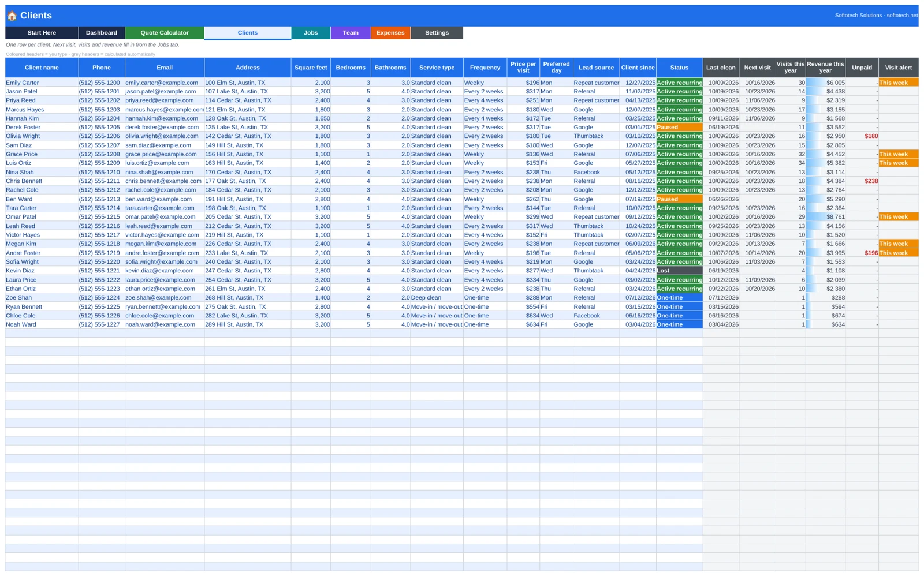Select the Client name column header
The height and width of the screenshot is (576, 924).
[x=42, y=68]
